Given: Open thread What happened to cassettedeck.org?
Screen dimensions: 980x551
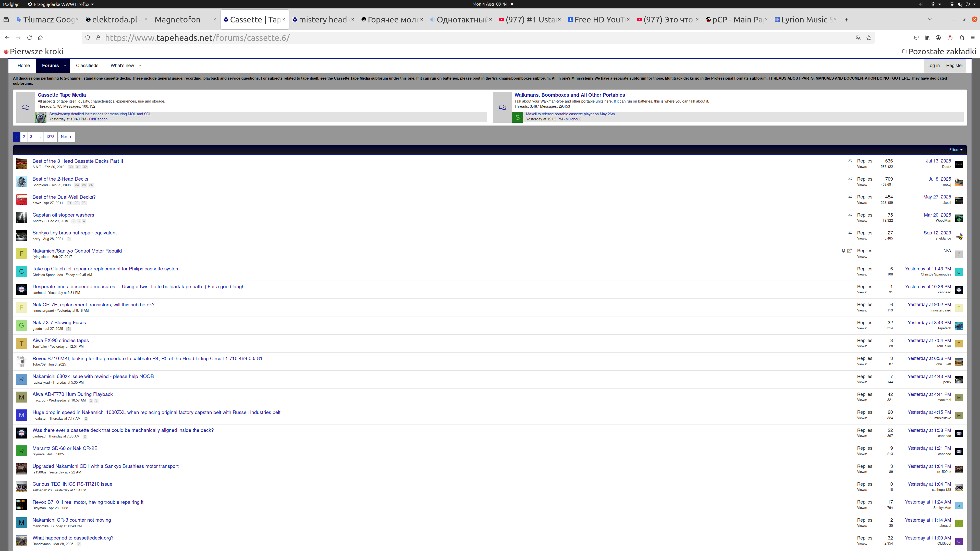Looking at the screenshot, I should click(73, 538).
